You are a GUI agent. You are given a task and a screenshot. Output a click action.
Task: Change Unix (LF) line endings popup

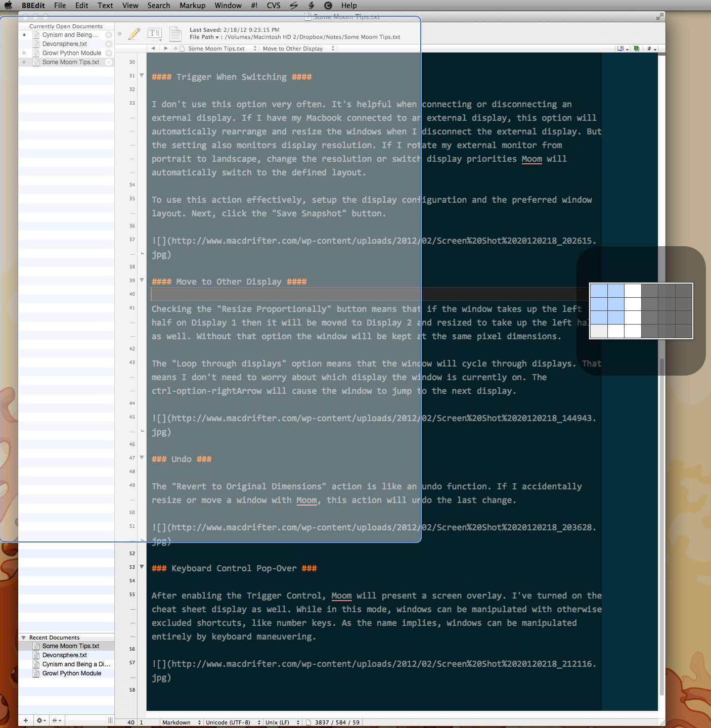click(x=282, y=722)
